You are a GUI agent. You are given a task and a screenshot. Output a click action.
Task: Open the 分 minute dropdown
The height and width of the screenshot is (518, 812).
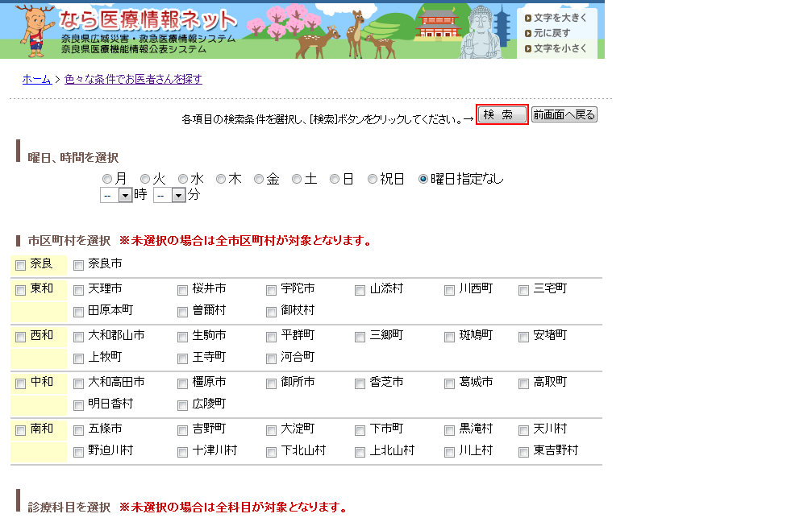(x=169, y=195)
